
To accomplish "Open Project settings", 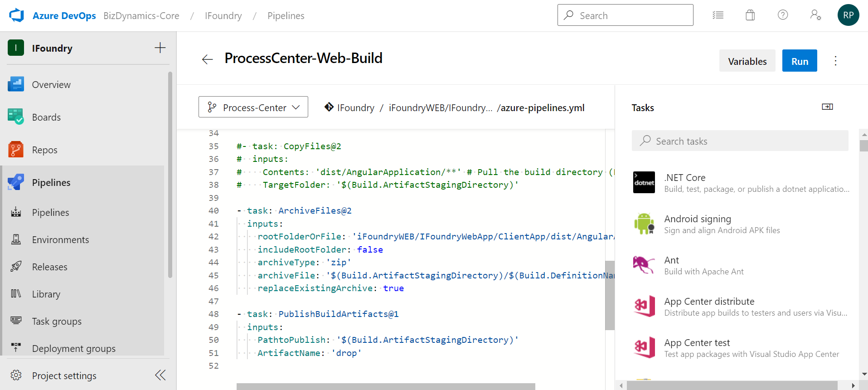I will (x=64, y=375).
